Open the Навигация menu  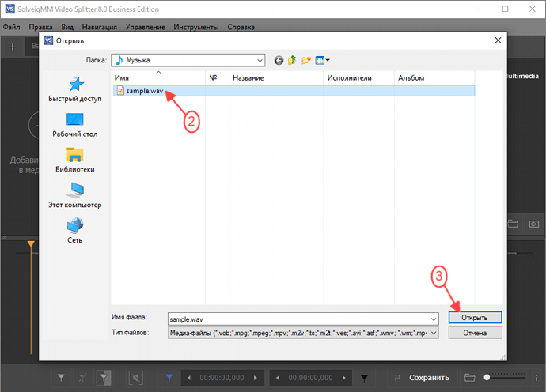point(100,27)
